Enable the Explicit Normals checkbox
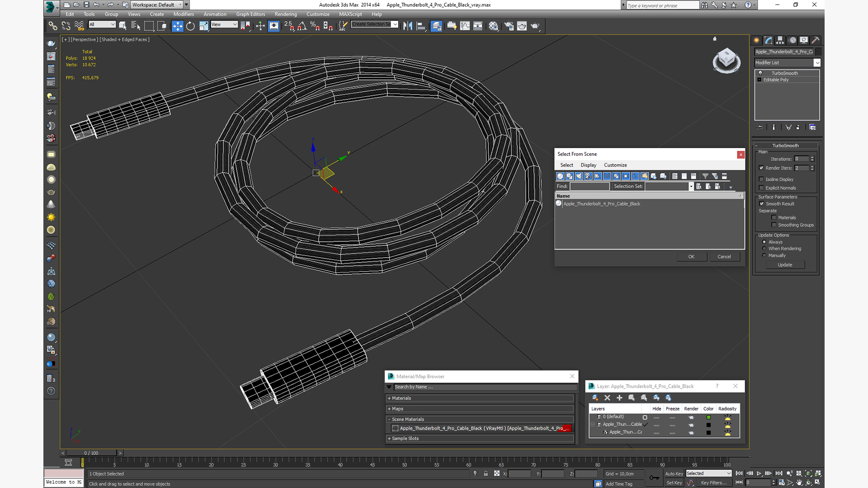The image size is (868, 488). coord(761,188)
